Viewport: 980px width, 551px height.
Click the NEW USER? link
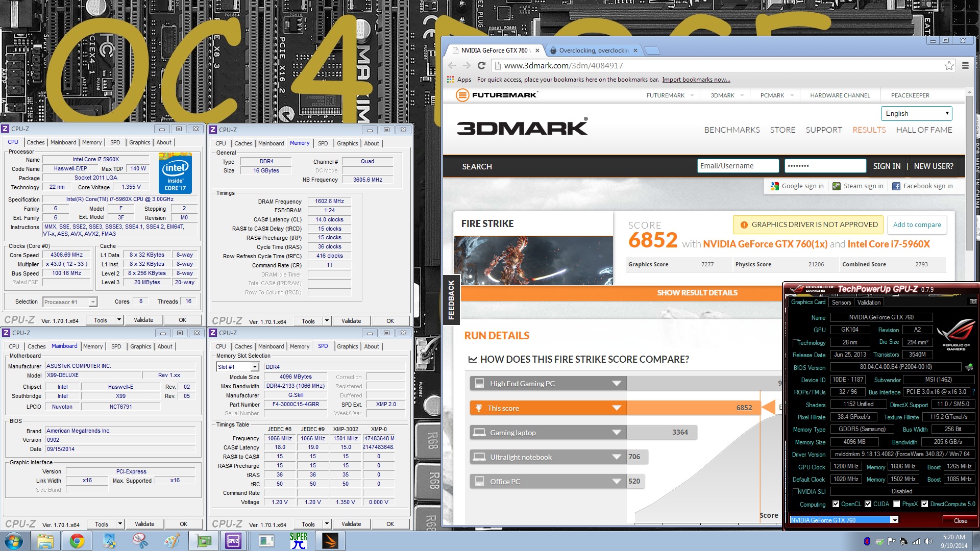(934, 166)
